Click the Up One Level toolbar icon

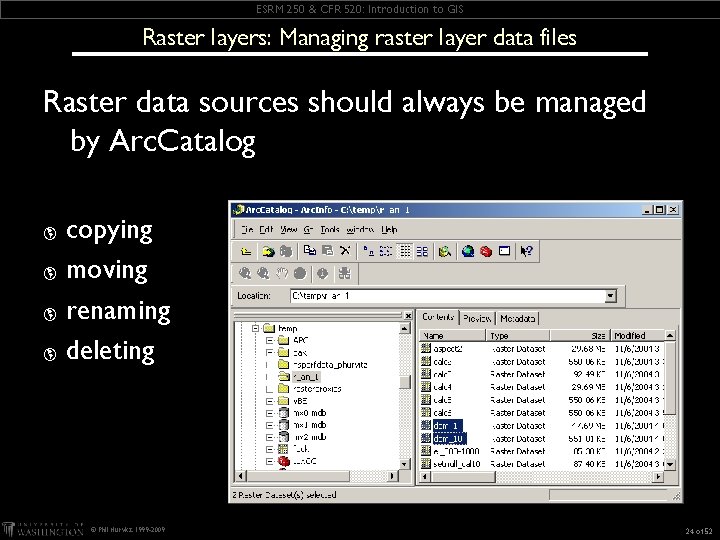246,251
